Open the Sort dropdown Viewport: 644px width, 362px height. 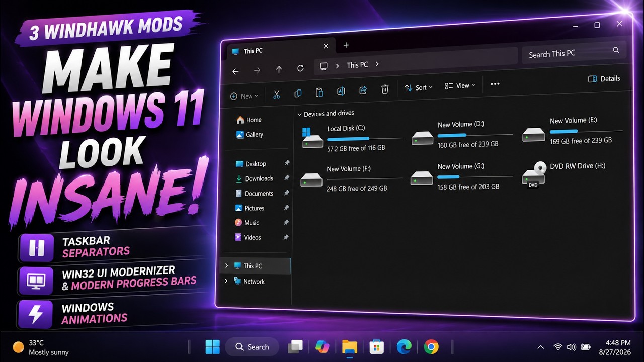(x=419, y=87)
